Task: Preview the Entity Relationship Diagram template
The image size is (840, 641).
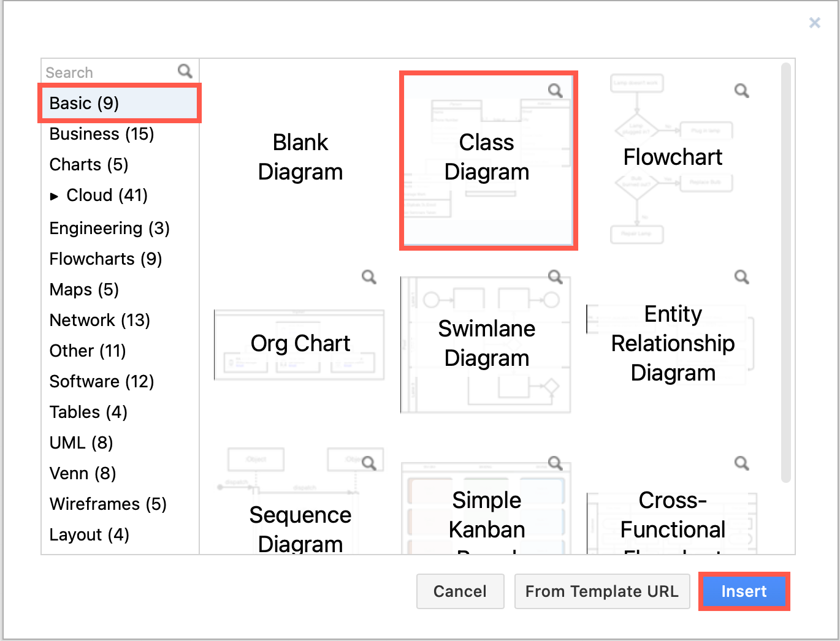Action: [x=741, y=276]
